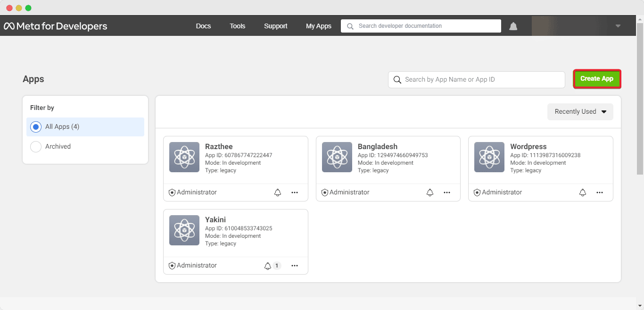Open the Docs menu

(x=203, y=26)
